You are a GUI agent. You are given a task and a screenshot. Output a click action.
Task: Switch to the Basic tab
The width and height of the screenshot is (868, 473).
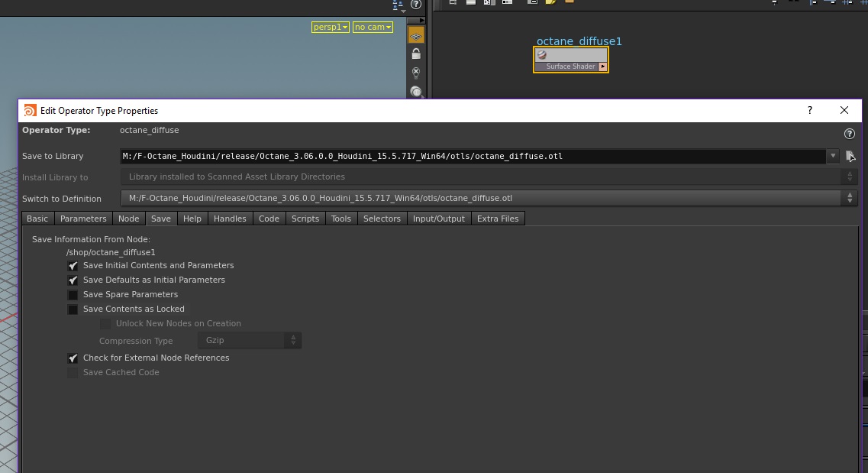pos(37,219)
